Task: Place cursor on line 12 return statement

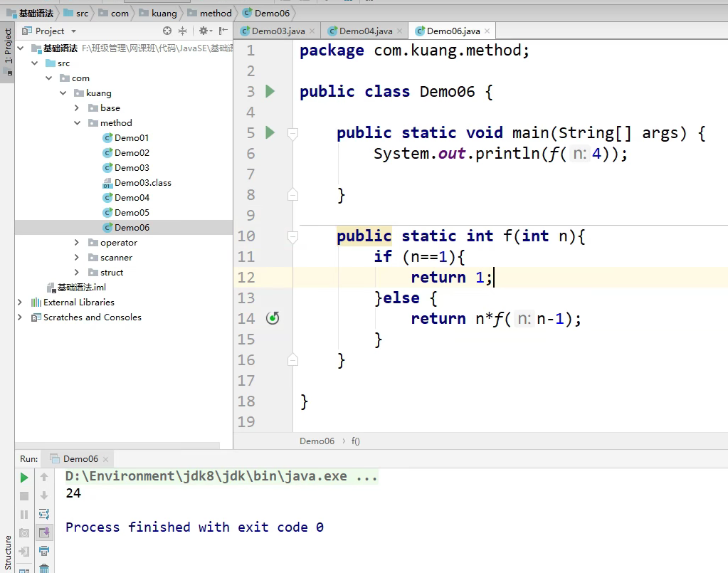Action: pos(451,277)
